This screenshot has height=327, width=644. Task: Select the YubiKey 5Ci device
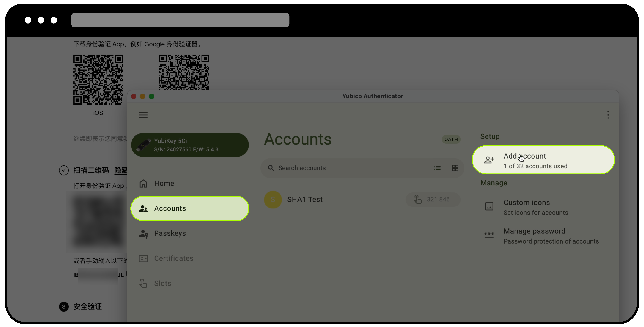[x=189, y=145]
